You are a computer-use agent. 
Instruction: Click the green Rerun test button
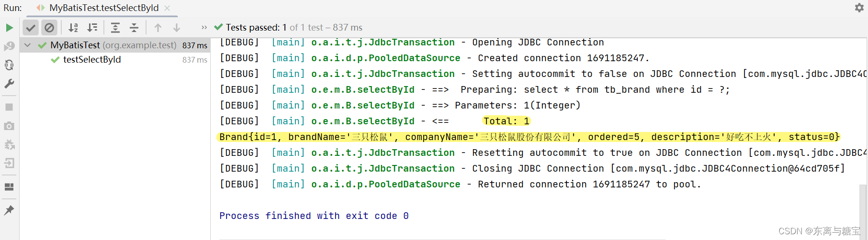click(9, 28)
